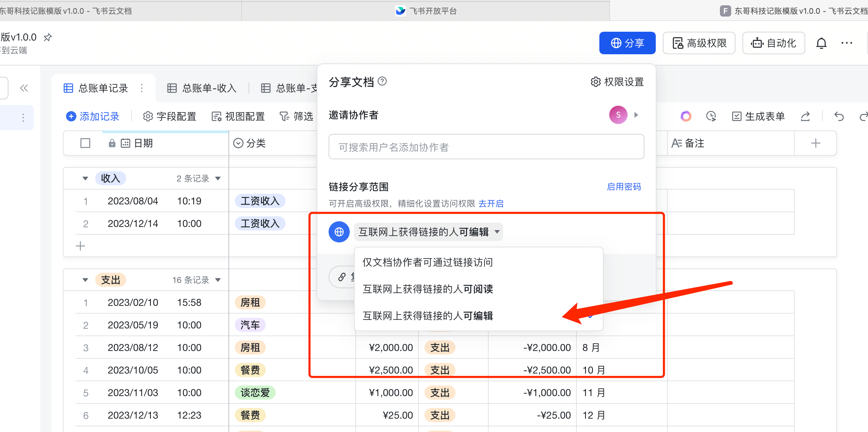868x432 pixels.
Task: Select 互联网上获得链接的人可阅读 option
Action: coord(478,289)
